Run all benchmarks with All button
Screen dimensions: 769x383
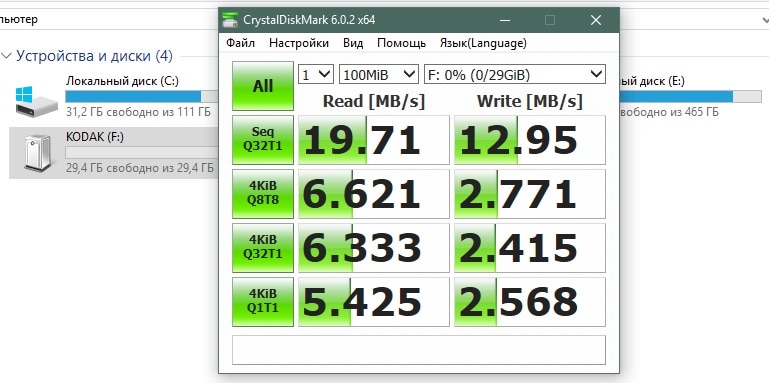[x=263, y=86]
